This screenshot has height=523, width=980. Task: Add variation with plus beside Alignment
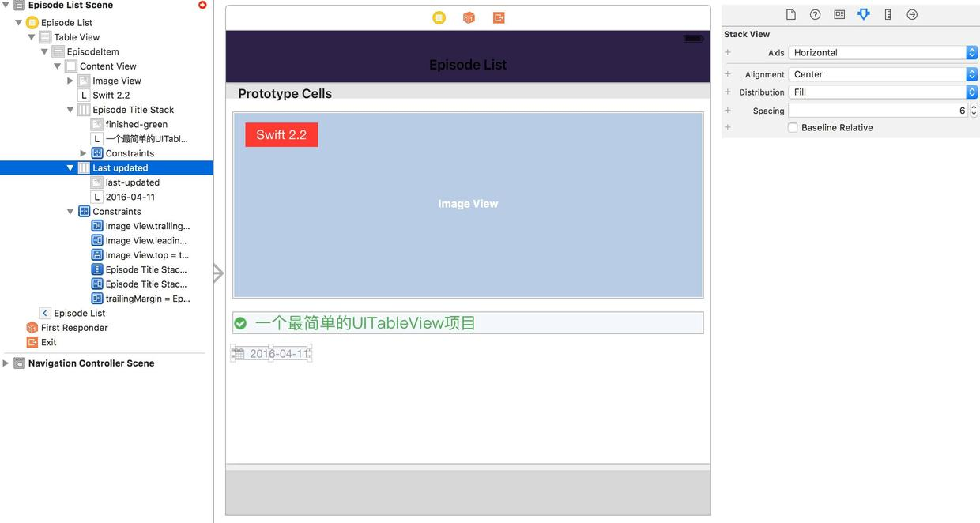click(x=728, y=74)
